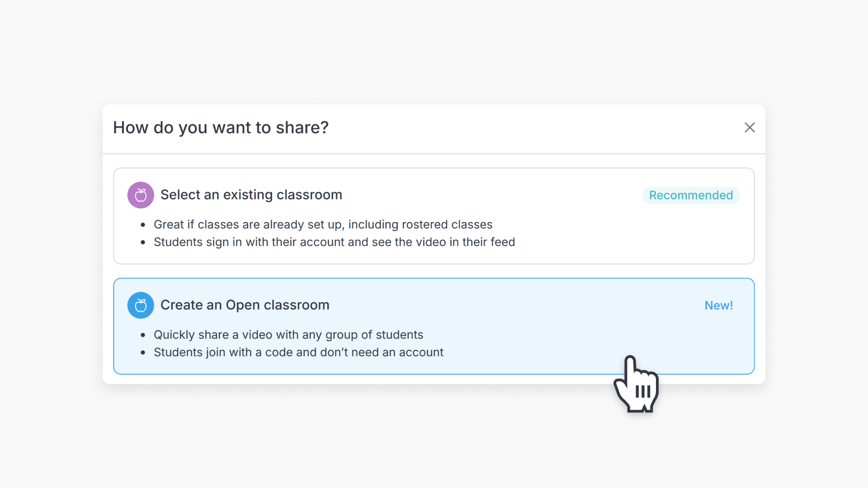Click the bullet before 'Students sign in'
This screenshot has width=868, height=488.
tap(143, 242)
